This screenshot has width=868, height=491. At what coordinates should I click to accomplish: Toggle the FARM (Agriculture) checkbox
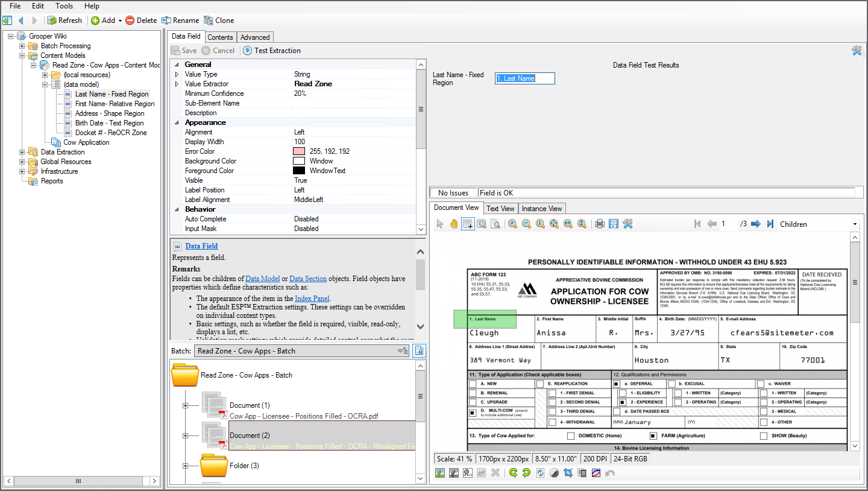tap(653, 436)
